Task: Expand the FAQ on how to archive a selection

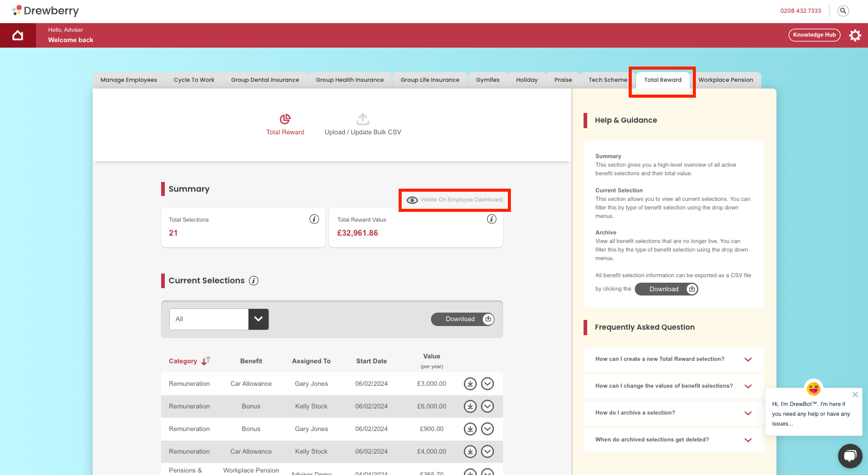Action: [x=673, y=413]
